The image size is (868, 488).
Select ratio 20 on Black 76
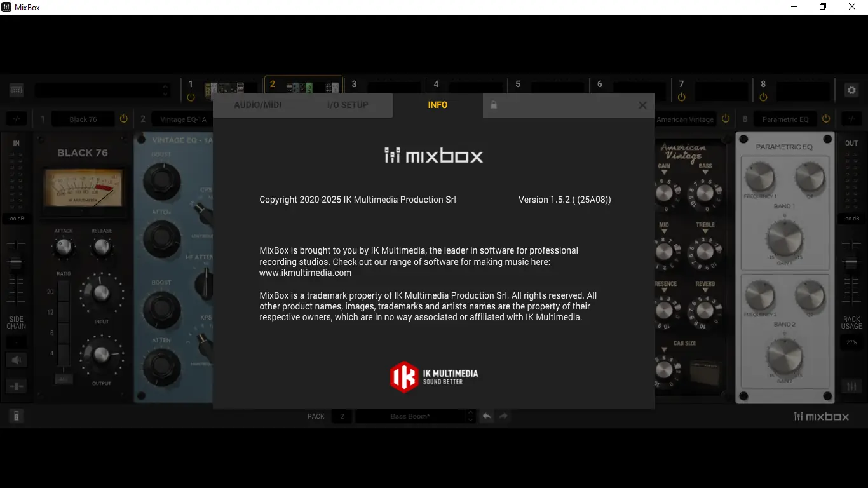[x=63, y=291]
